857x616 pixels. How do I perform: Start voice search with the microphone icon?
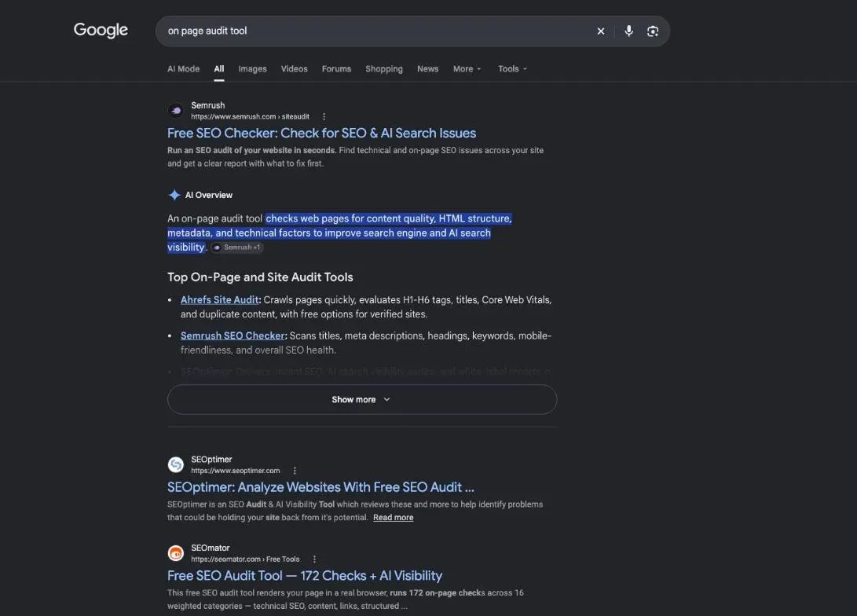(x=628, y=31)
